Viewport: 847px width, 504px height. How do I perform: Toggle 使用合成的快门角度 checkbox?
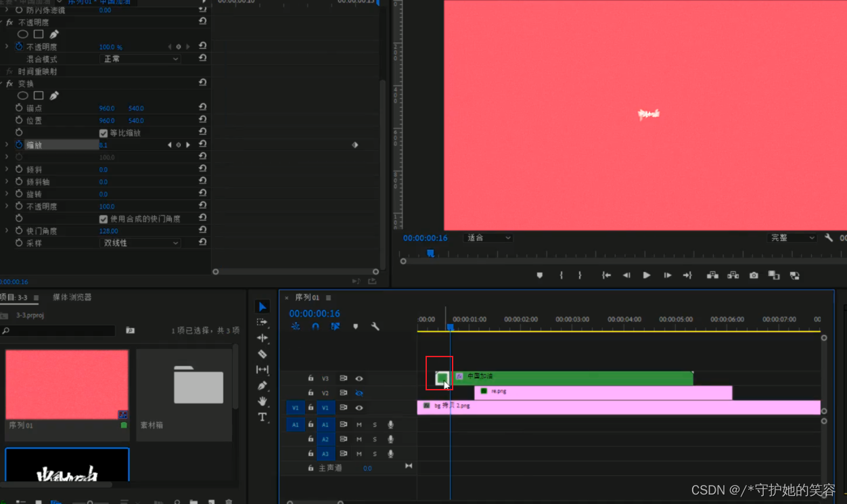tap(104, 219)
